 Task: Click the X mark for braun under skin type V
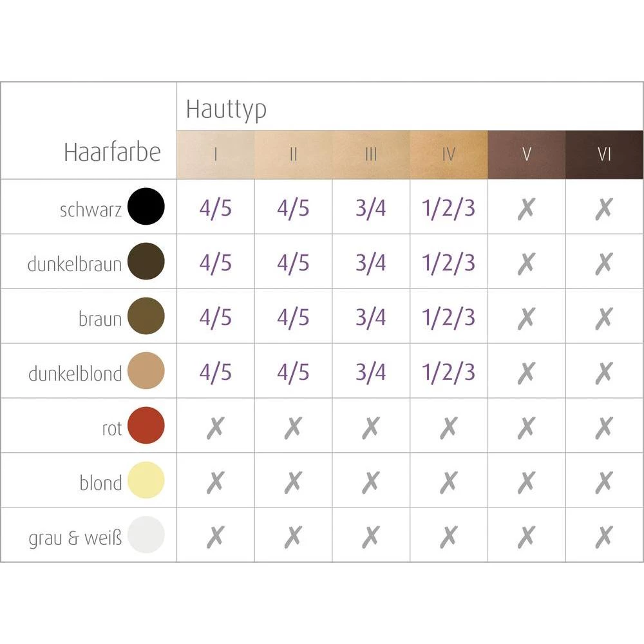(526, 317)
